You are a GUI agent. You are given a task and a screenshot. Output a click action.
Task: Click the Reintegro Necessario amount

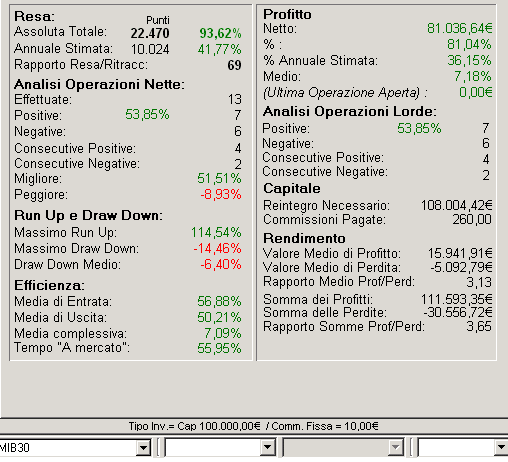[456, 205]
